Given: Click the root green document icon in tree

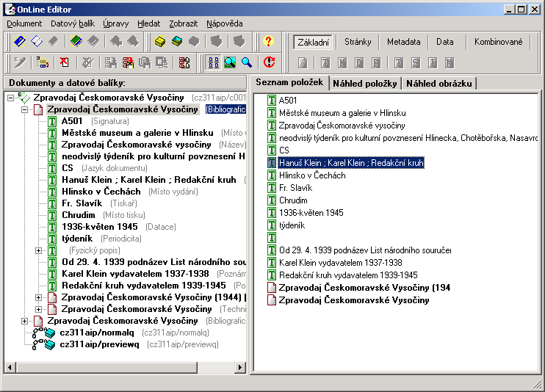Looking at the screenshot, I should (x=24, y=98).
